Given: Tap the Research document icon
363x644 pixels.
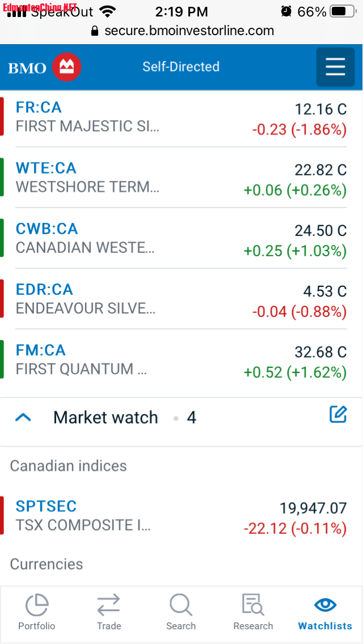Looking at the screenshot, I should (x=253, y=605).
